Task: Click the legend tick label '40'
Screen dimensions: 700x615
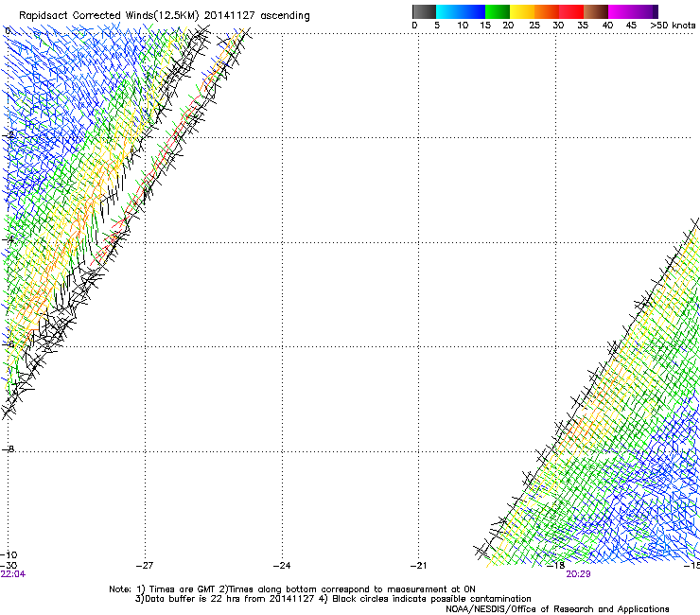Action: (607, 26)
